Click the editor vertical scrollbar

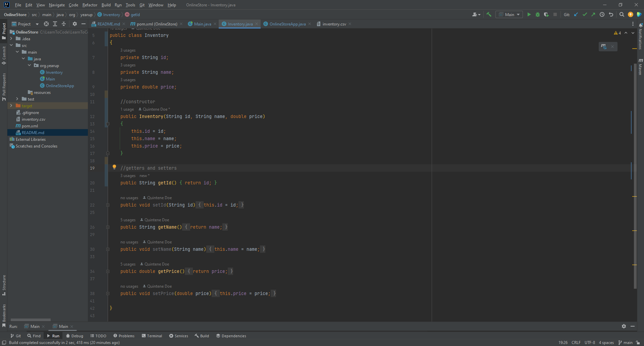[635, 176]
